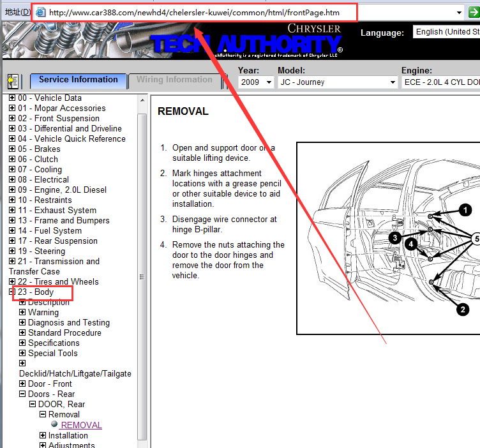Expand 22 - Tires and Wheels node
Screen dimensions: 480x448
click(x=12, y=281)
